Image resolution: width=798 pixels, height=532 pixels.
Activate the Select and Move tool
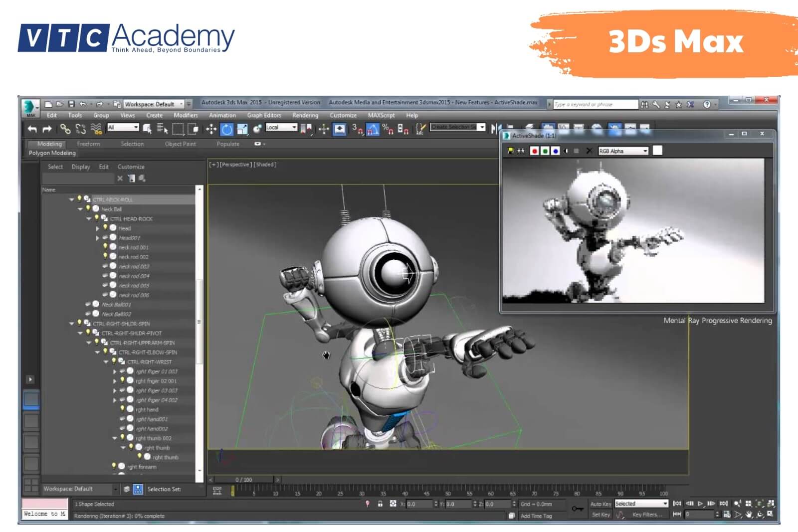pyautogui.click(x=211, y=129)
